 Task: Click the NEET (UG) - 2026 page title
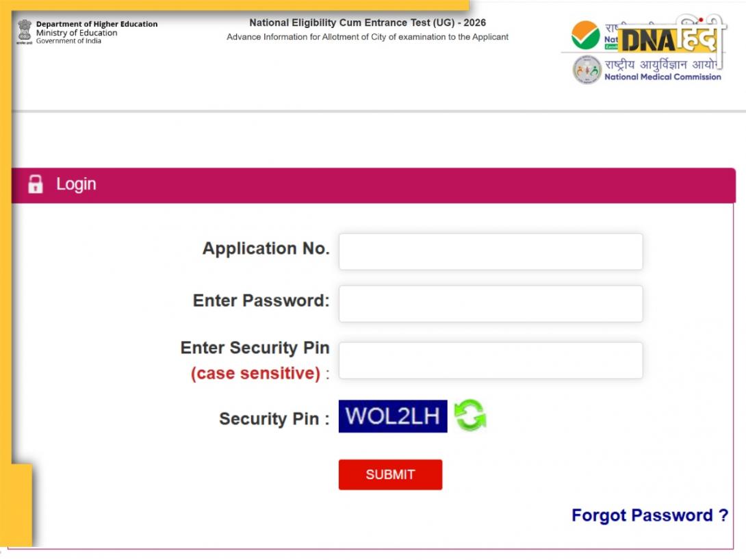[368, 23]
